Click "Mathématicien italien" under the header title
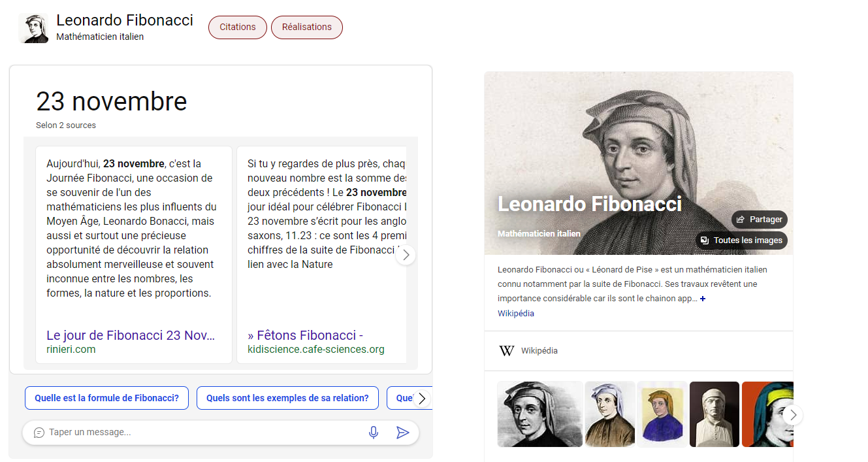 tap(100, 37)
